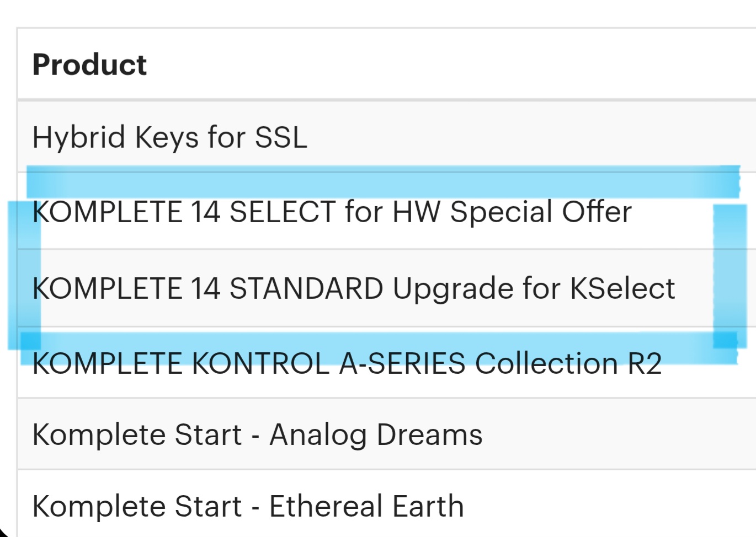Click the word Hybrid in the first row
Screen dimensions: 756x537
tap(79, 137)
